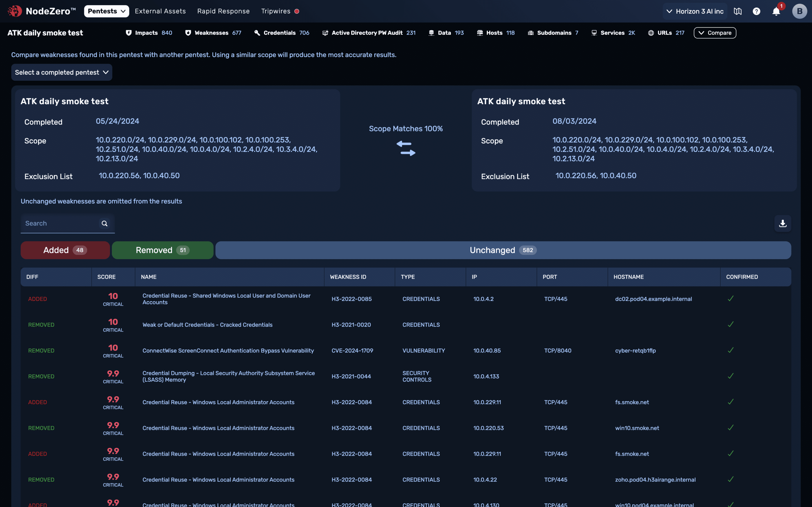Image resolution: width=812 pixels, height=507 pixels.
Task: Expand the Compare dropdown
Action: point(715,32)
